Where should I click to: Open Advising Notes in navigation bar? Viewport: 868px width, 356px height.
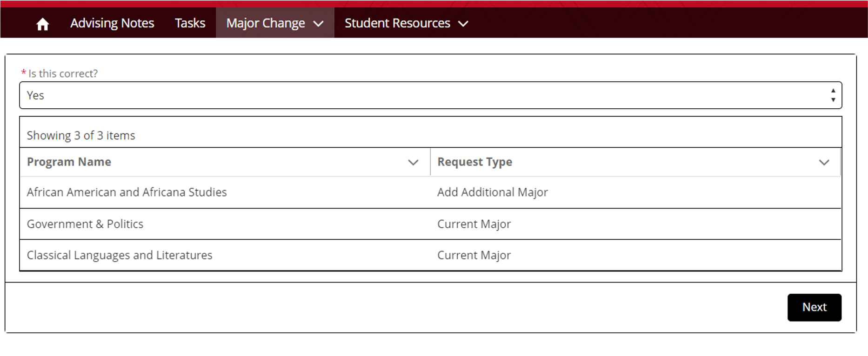tap(112, 23)
